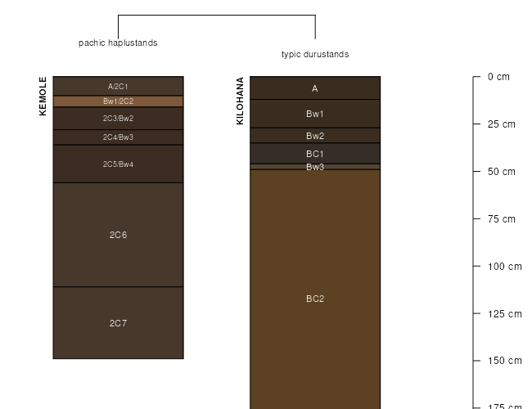Viewport: 532px width, 409px height.
Task: Click the Bw1 horizon in KILOHANA
Action: pos(315,114)
